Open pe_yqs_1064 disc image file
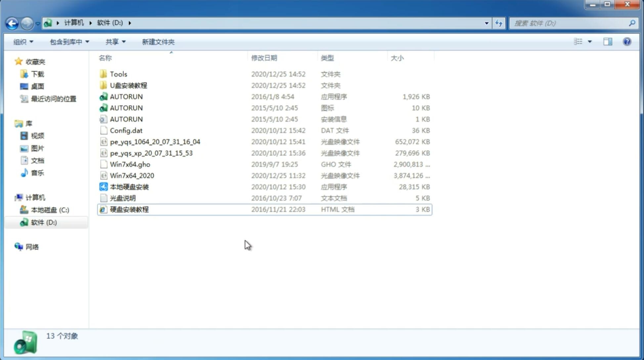The height and width of the screenshot is (360, 644). tap(155, 142)
